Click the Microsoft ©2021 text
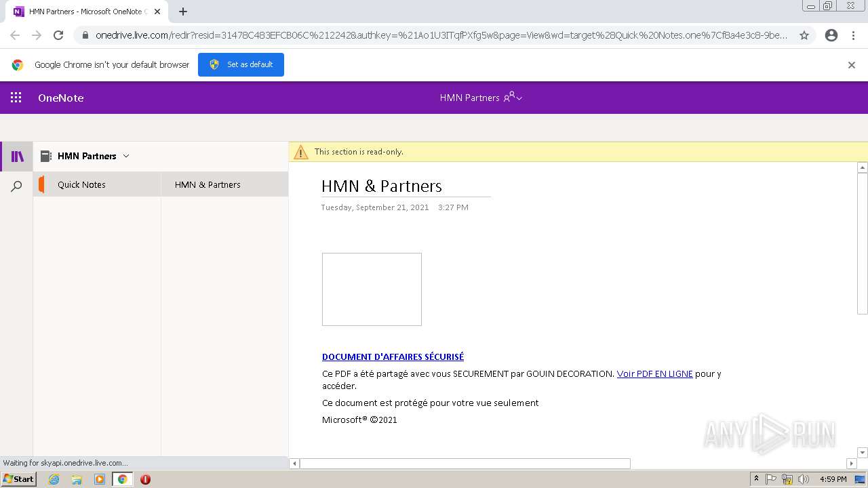The image size is (868, 488). tap(359, 420)
